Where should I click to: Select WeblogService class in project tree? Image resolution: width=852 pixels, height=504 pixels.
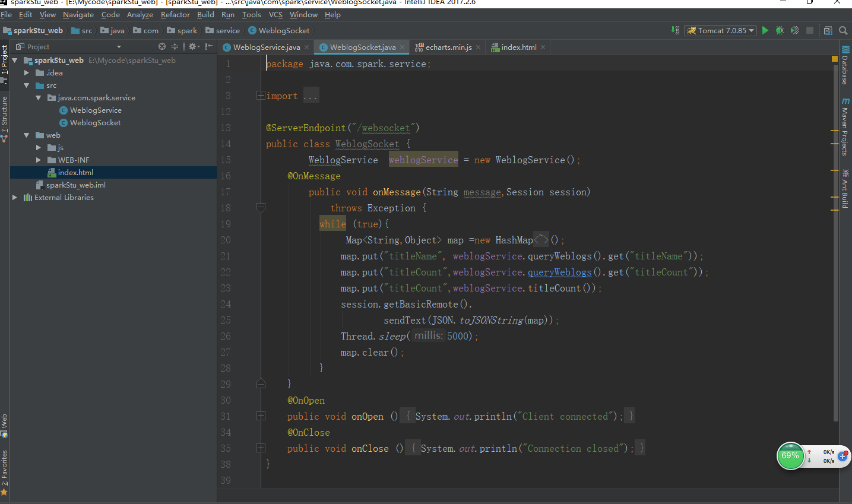pos(96,110)
